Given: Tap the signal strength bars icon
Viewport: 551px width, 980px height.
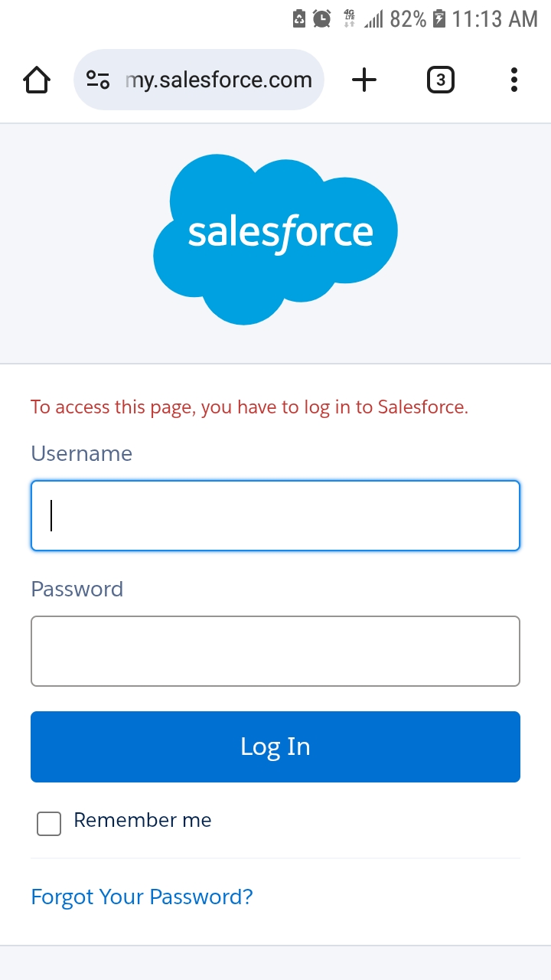Looking at the screenshot, I should 372,18.
